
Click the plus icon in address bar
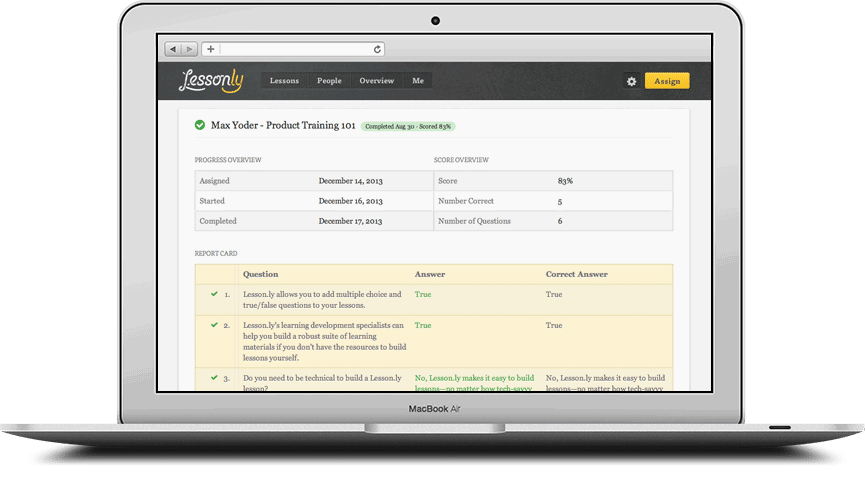(x=211, y=49)
